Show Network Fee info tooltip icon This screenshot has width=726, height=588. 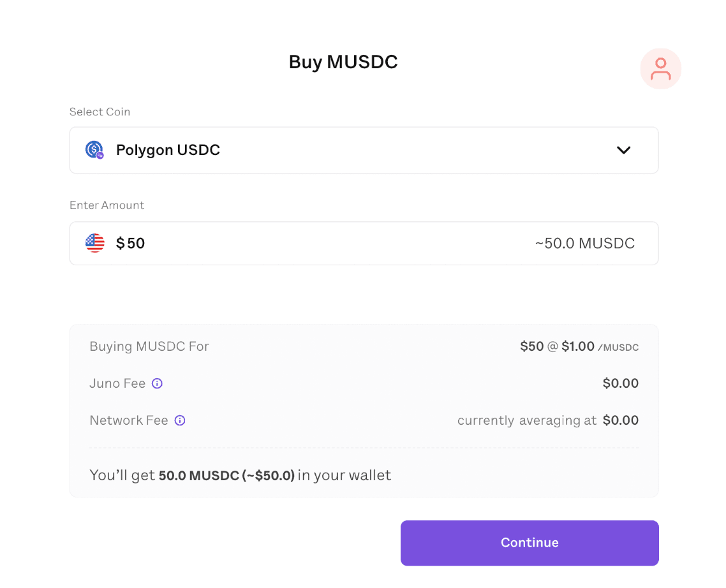[180, 420]
